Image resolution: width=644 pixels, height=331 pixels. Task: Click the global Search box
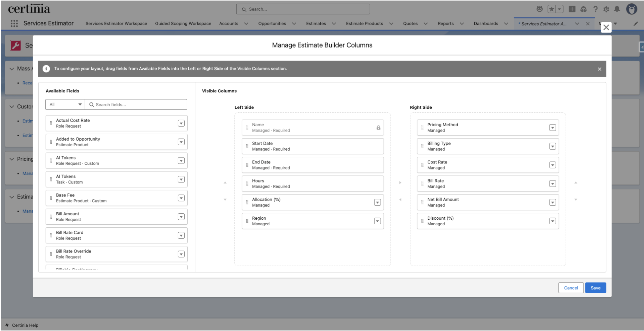[x=303, y=9]
